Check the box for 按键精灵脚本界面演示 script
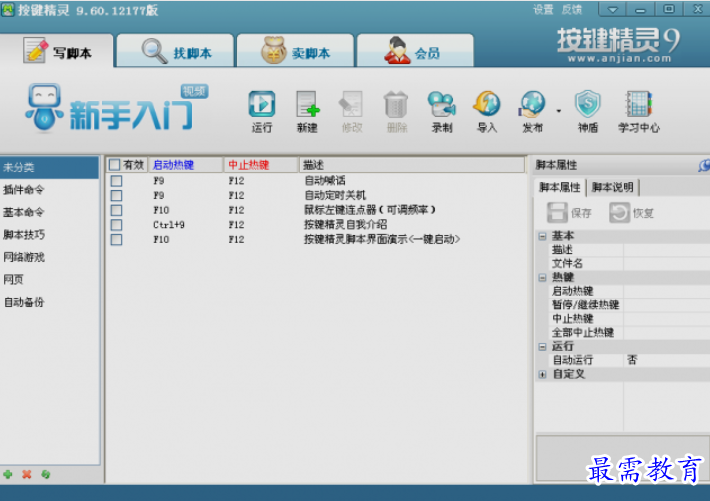Screen dimensions: 710x501 point(116,239)
